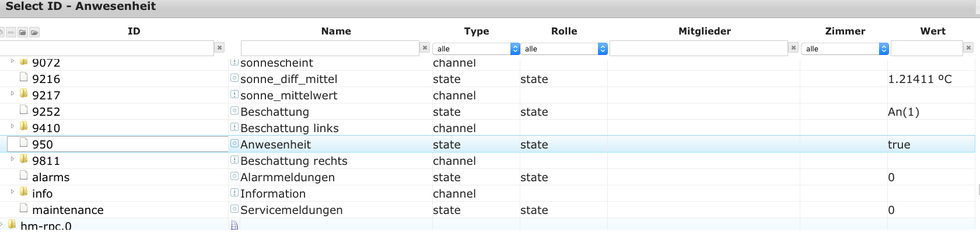This screenshot has width=980, height=235.
Task: Expand the 9217 tree node
Action: 12,94
